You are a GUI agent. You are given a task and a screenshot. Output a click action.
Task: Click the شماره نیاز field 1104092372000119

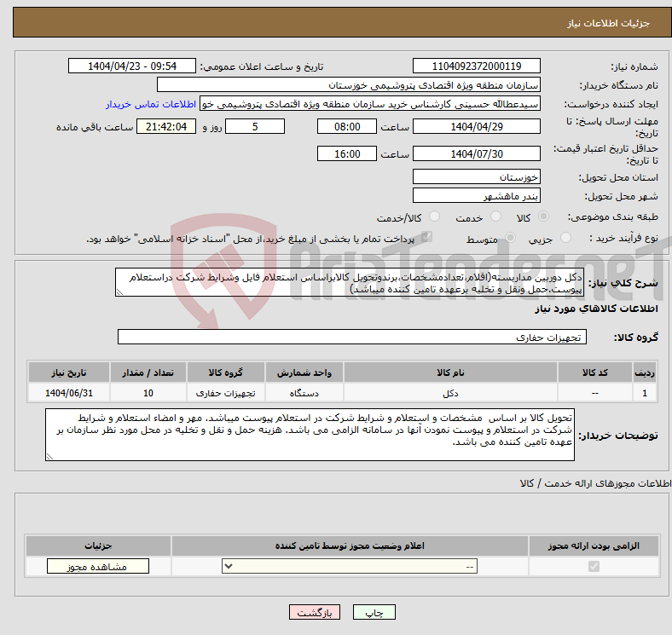(x=476, y=66)
